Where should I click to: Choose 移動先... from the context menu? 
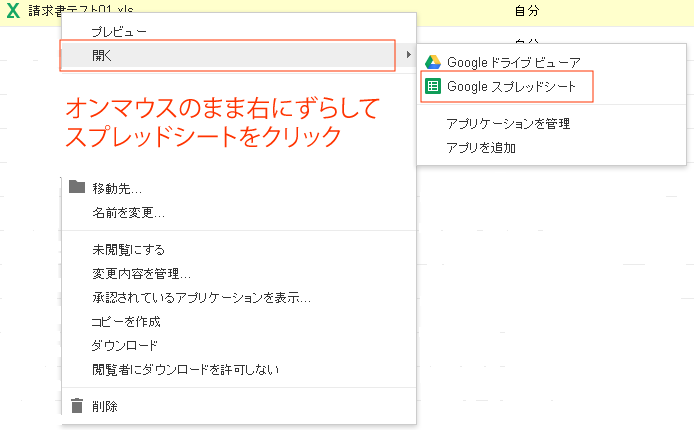[117, 189]
